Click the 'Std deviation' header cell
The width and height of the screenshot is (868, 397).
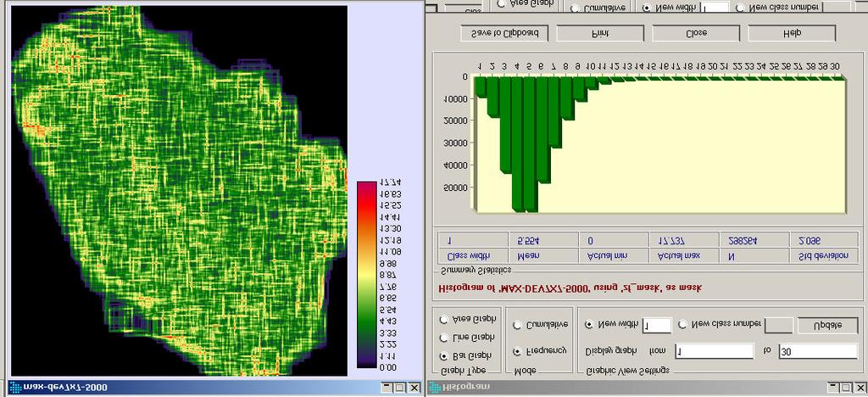824,256
